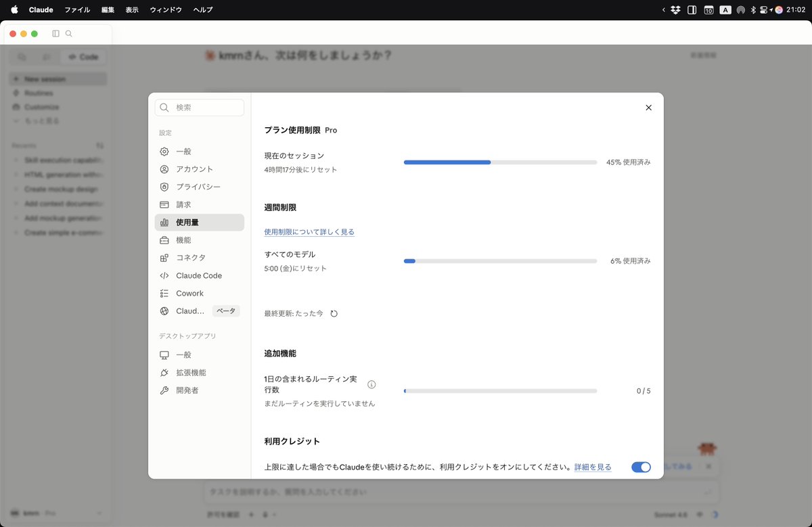This screenshot has height=527, width=812.
Task: Click the sidebar toggle icon in title bar
Action: pos(55,34)
